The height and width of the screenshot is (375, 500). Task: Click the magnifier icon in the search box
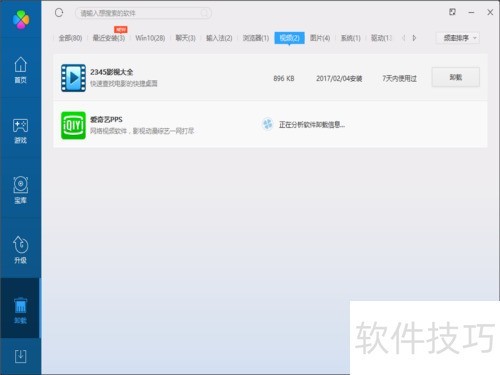point(204,13)
